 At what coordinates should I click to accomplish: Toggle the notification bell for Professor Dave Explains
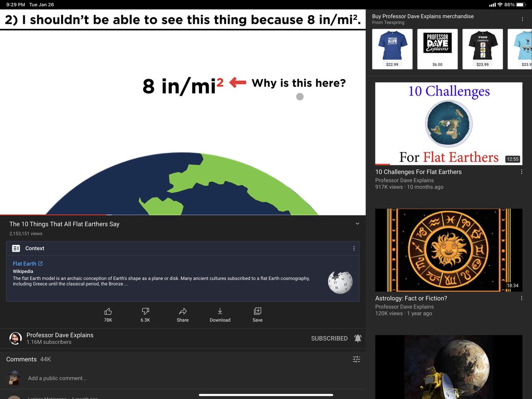pyautogui.click(x=358, y=338)
